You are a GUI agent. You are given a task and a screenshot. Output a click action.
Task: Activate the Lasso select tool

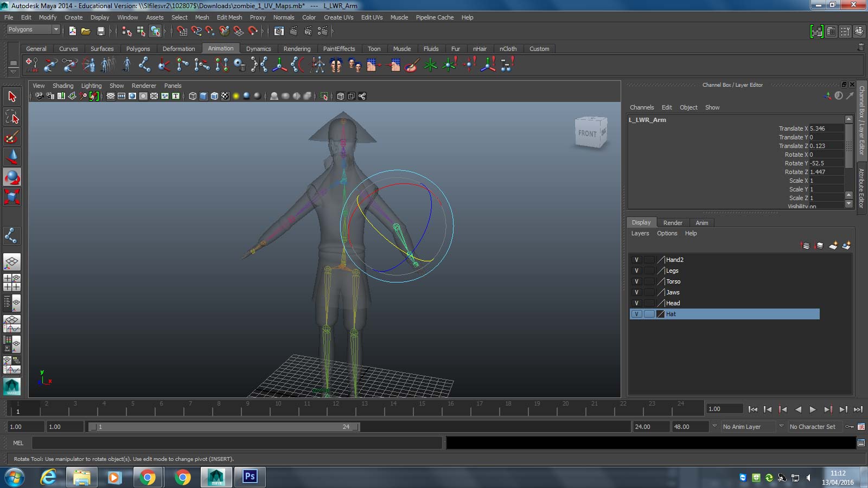[12, 117]
